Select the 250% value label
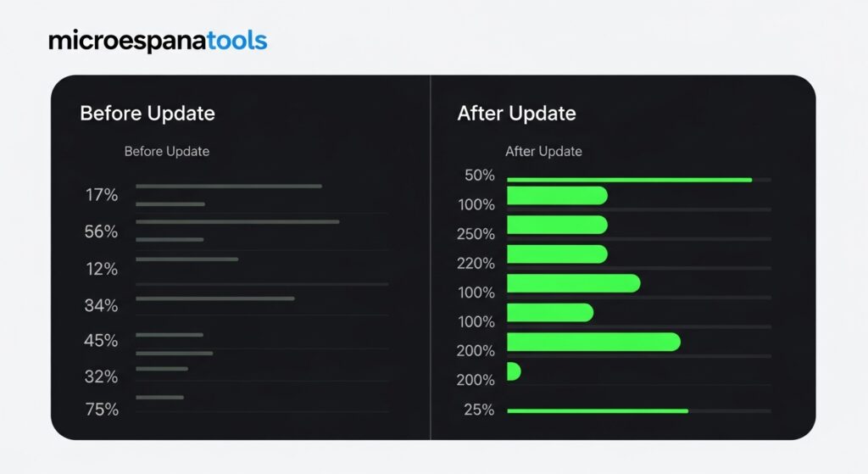868x474 pixels. click(476, 234)
